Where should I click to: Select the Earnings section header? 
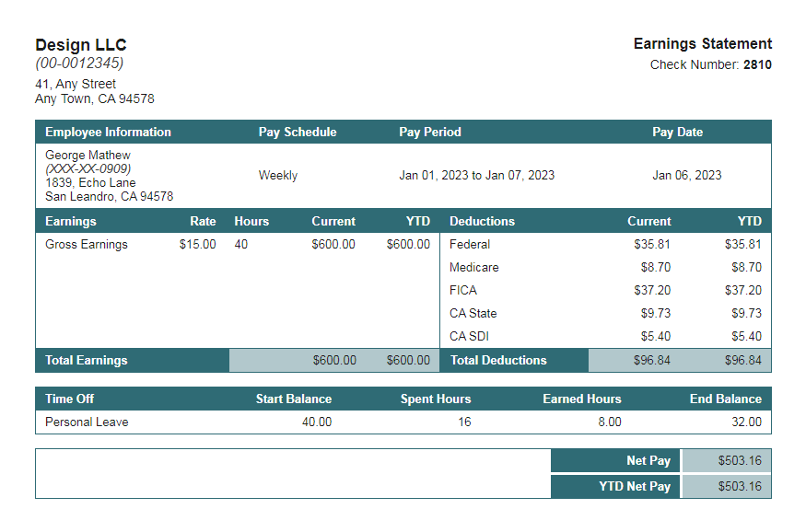click(67, 221)
